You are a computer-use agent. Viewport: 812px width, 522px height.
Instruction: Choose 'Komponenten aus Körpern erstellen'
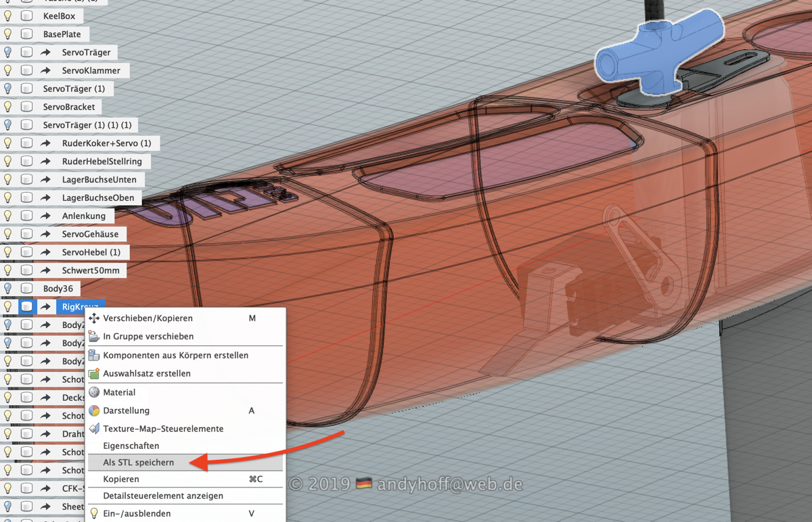coord(175,355)
